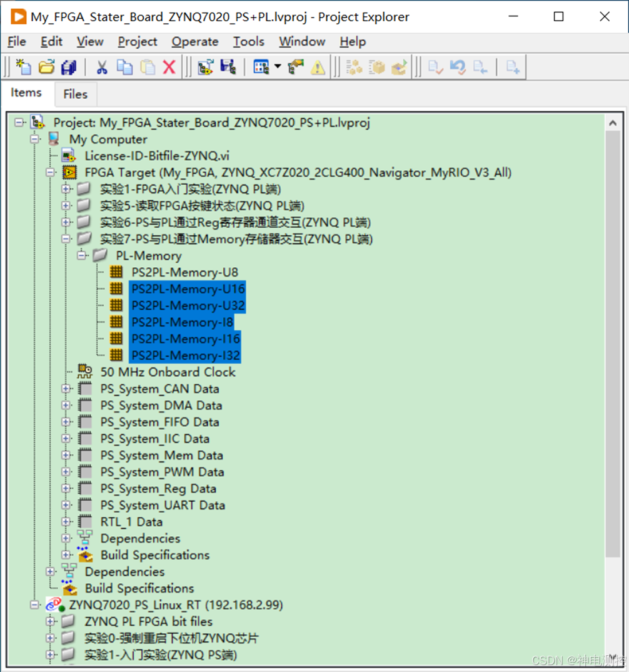Click the red Delete X icon
Image resolution: width=629 pixels, height=672 pixels.
coord(169,68)
